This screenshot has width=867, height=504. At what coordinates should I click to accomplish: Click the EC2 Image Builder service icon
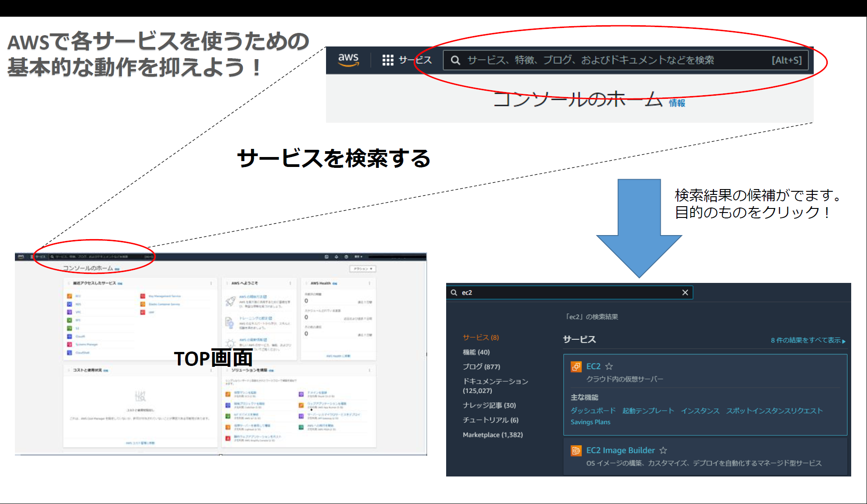coord(576,450)
